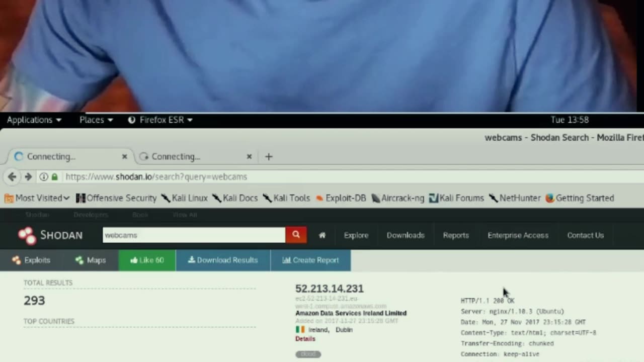The image size is (644, 362).
Task: Open the NetHunter bookmark
Action: (515, 198)
